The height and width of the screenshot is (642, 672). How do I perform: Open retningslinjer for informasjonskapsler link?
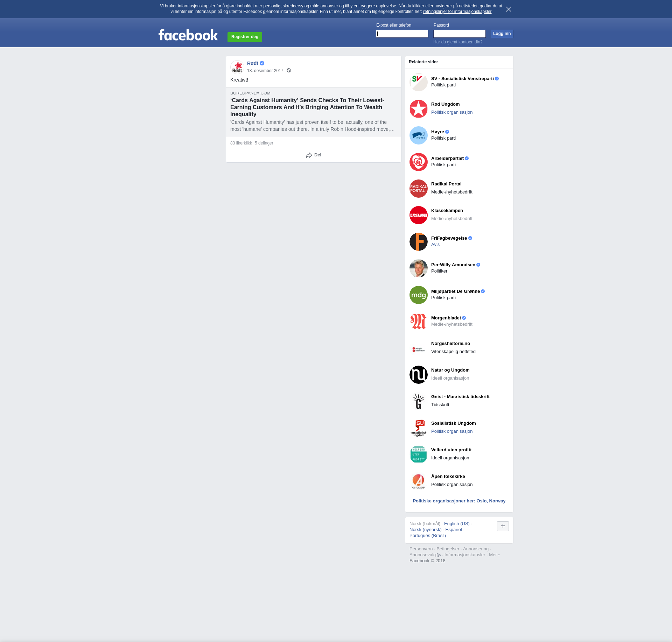[457, 12]
